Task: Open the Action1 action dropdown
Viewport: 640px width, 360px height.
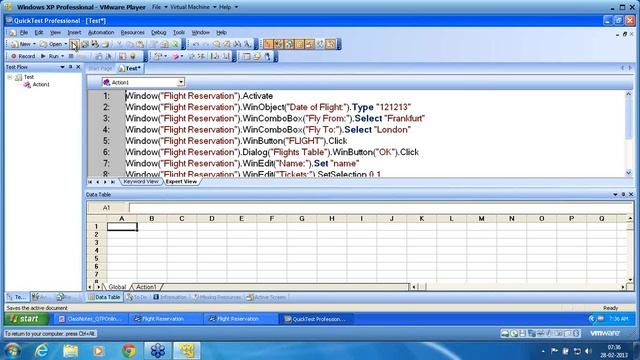Action: 180,82
